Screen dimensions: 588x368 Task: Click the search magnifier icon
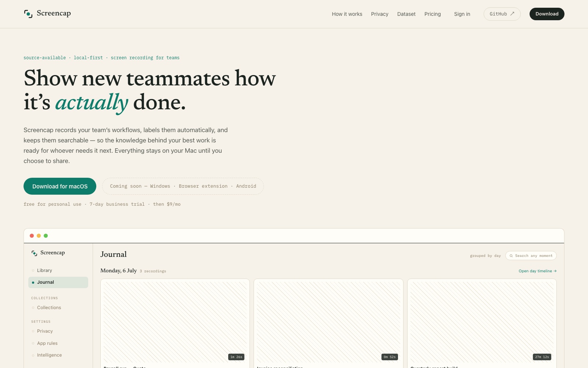tap(511, 256)
